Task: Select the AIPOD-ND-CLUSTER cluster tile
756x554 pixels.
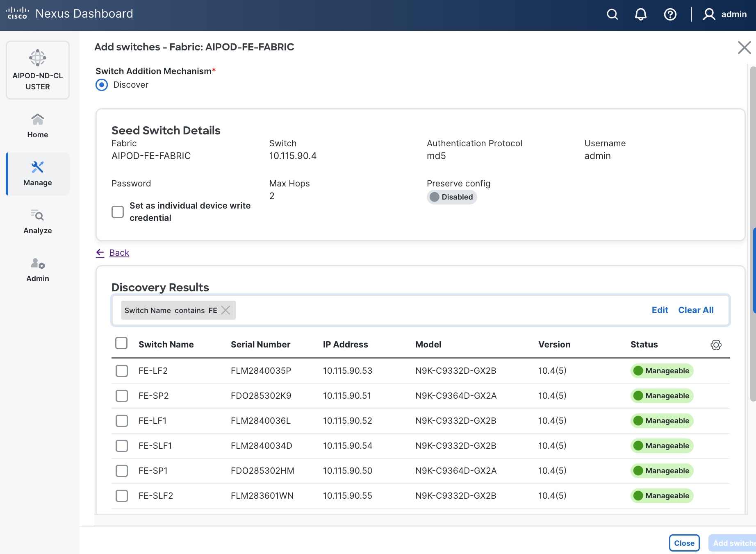Action: 38,70
